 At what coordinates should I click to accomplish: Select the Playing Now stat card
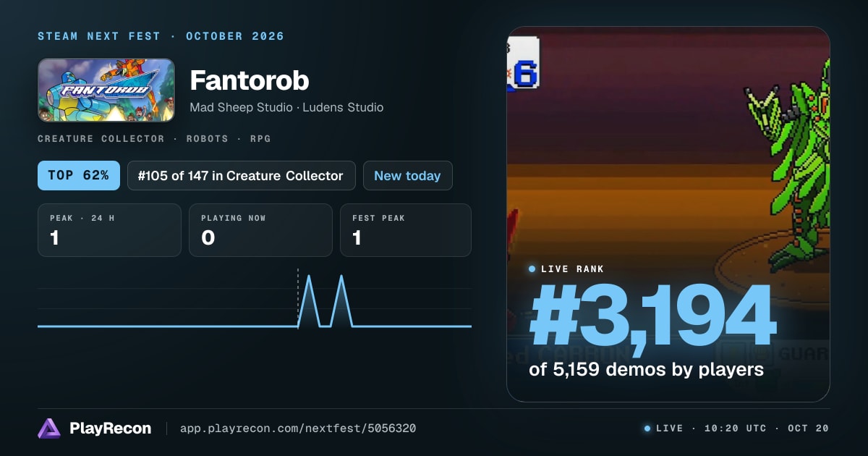tap(260, 230)
